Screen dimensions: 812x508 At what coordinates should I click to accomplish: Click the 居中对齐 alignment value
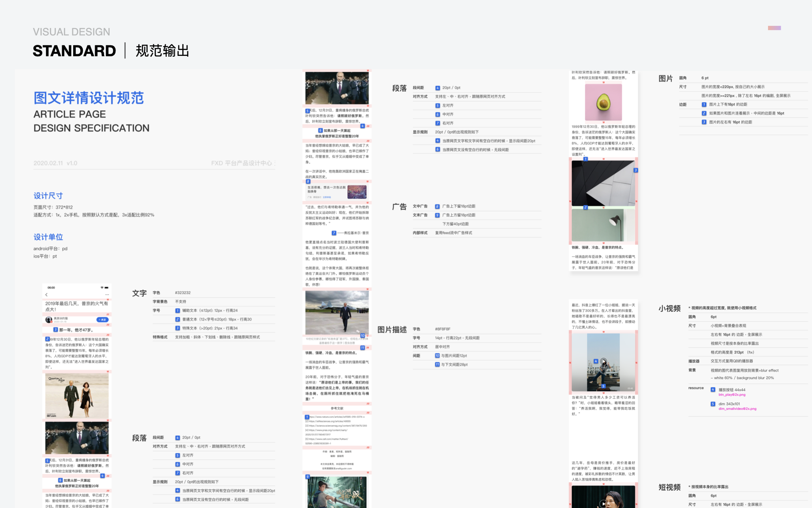[x=442, y=347]
